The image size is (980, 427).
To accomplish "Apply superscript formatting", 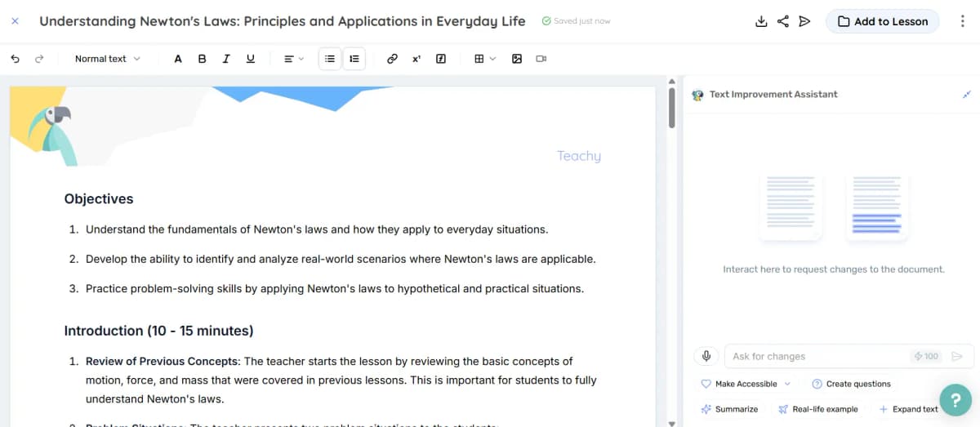I will click(x=416, y=59).
